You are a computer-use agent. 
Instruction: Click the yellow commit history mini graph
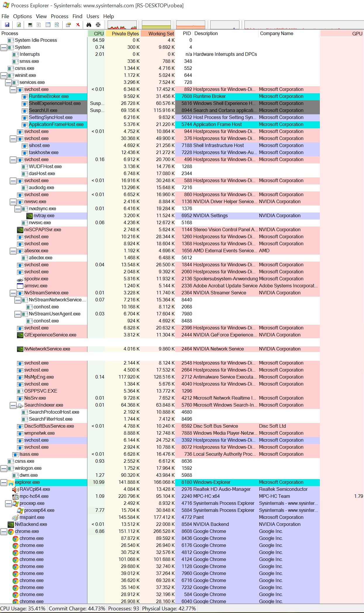coord(156,25)
